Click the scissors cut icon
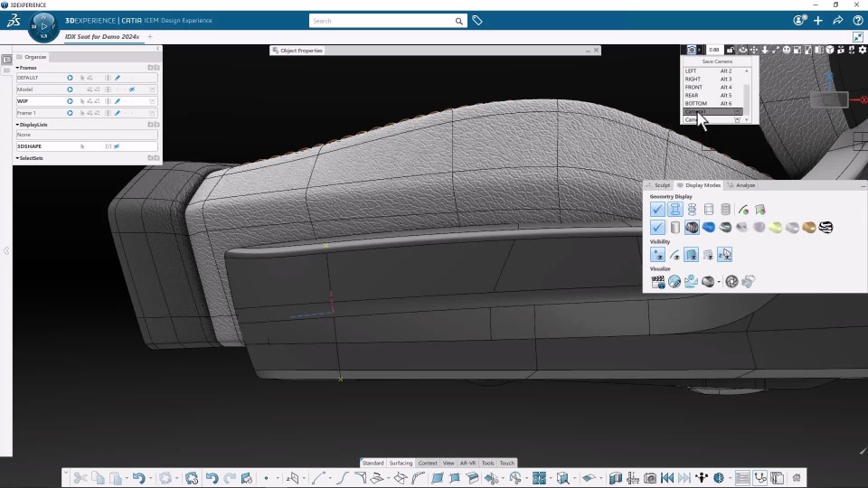 pos(80,478)
